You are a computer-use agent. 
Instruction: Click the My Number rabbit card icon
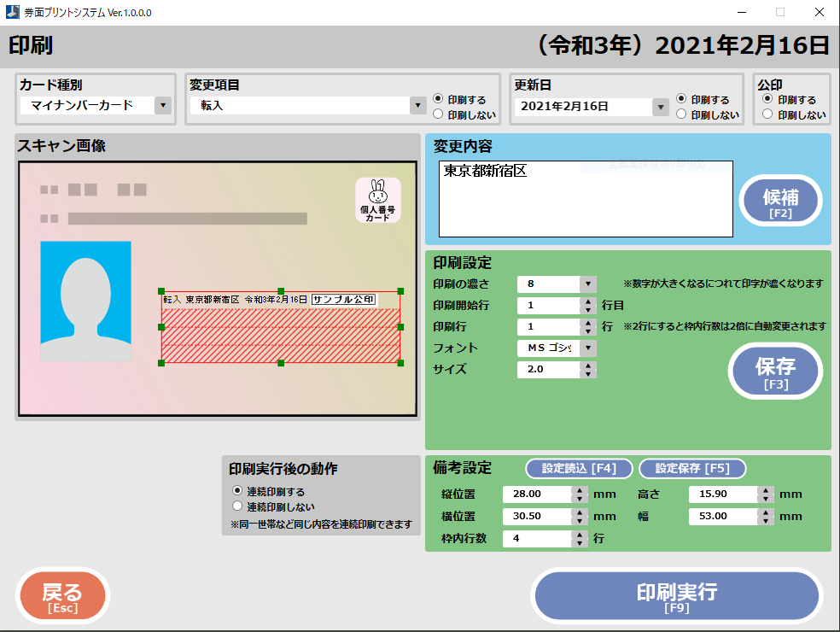377,200
